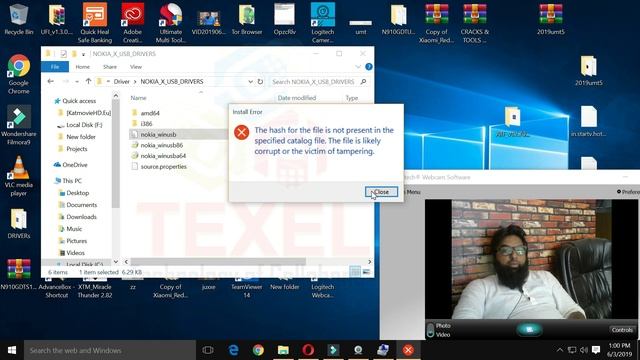The image size is (640, 360).
Task: Select the OpzcRIv desktop icon
Action: [x=284, y=19]
